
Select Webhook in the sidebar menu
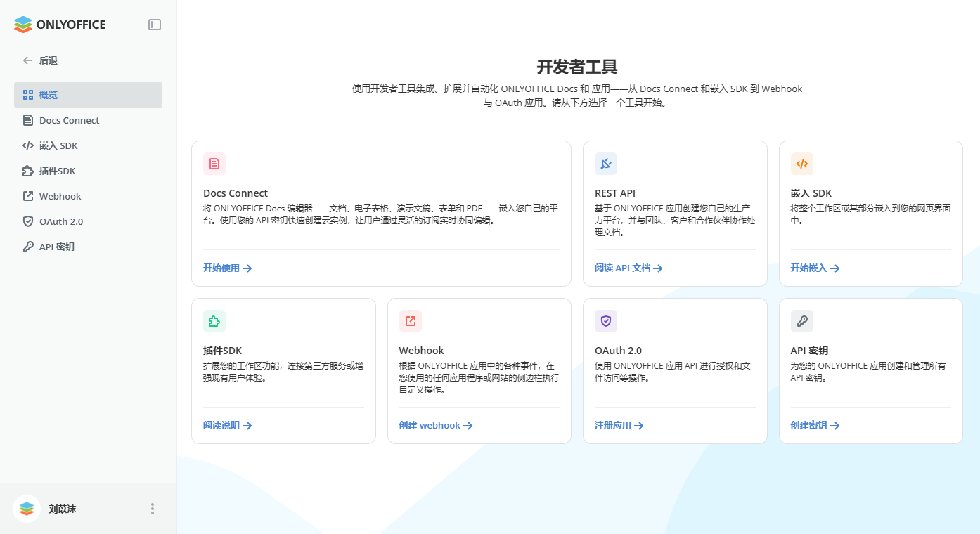click(88, 196)
